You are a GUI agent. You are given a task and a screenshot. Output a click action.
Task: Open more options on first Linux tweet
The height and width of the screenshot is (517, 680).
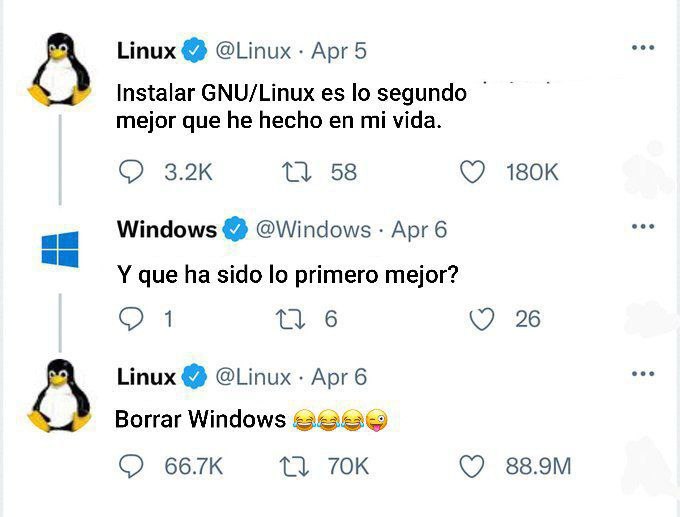coord(643,47)
